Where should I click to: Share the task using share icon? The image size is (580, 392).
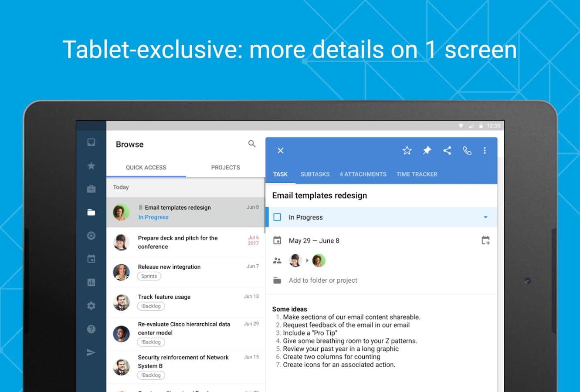(447, 151)
